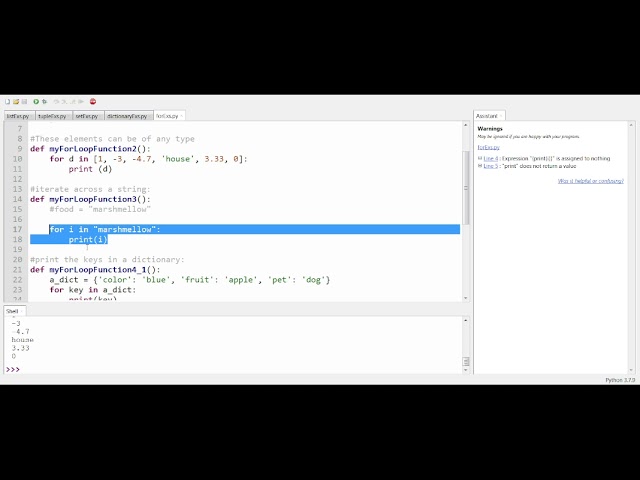Click the 'def myForLoopFunction2():' code line

pos(90,149)
